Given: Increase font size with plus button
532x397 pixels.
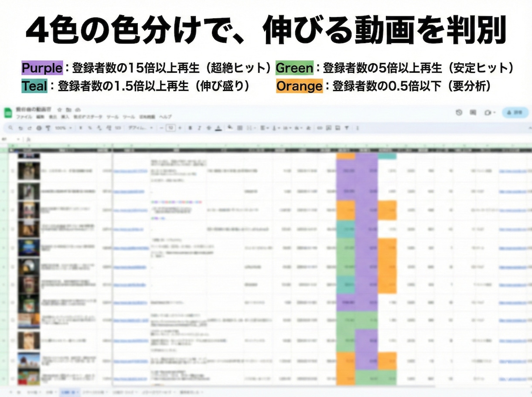Looking at the screenshot, I should pyautogui.click(x=180, y=128).
